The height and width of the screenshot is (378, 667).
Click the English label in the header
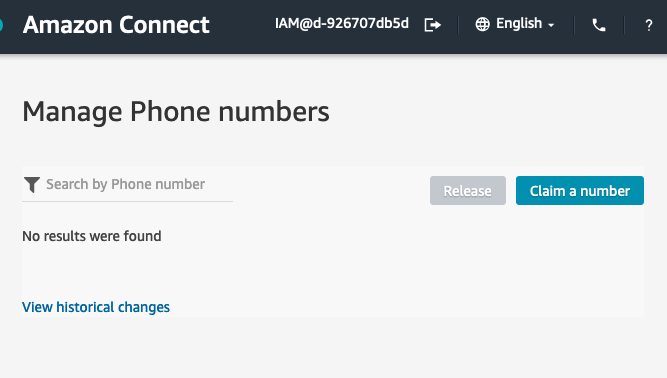[x=519, y=23]
